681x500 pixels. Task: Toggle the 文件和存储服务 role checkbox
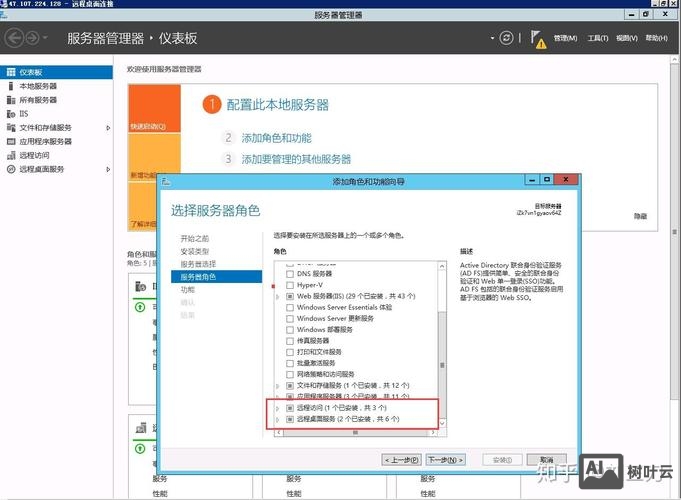click(290, 386)
